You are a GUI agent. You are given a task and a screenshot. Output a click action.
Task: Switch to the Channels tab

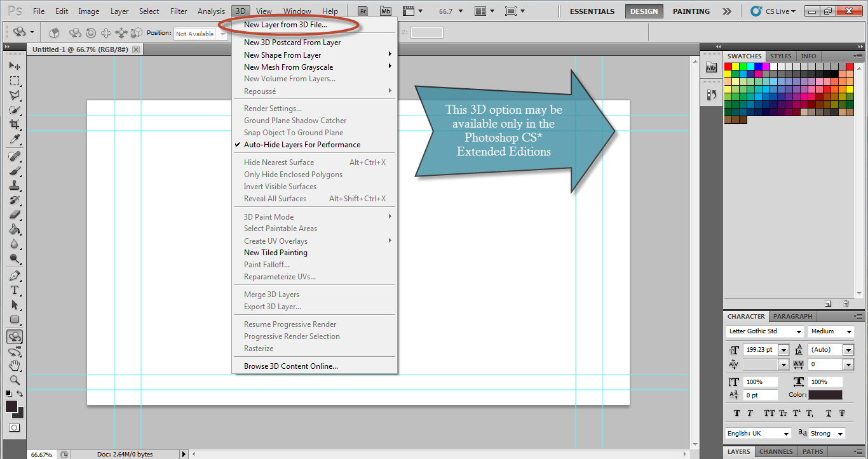point(776,452)
